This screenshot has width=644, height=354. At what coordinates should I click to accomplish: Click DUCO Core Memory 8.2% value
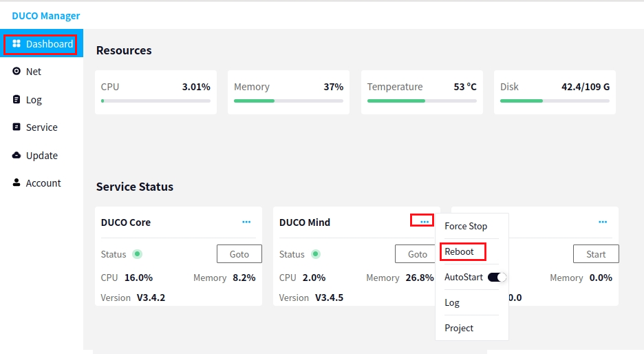click(x=244, y=278)
